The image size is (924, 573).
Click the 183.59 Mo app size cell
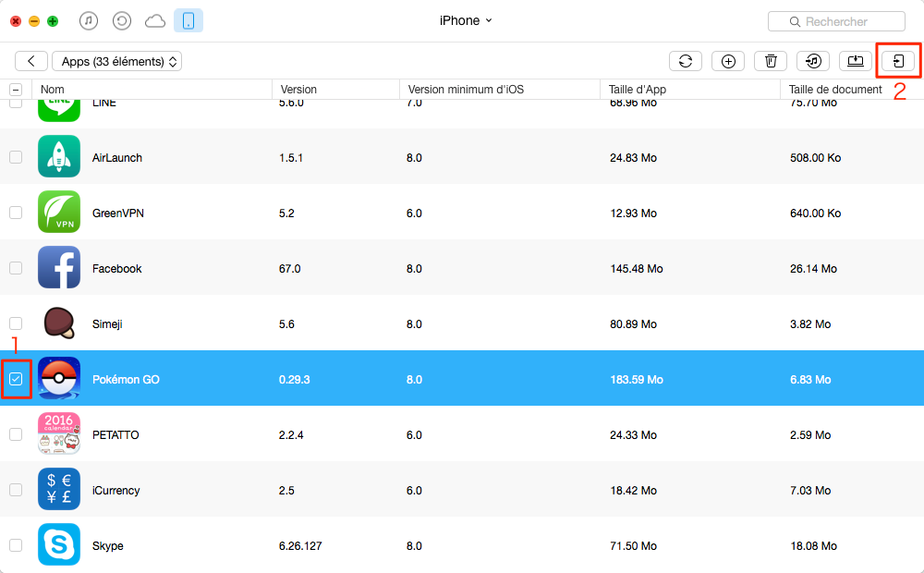(637, 379)
